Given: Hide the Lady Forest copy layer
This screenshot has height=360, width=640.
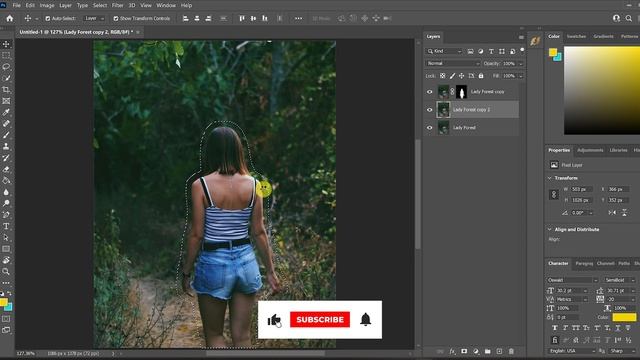Looking at the screenshot, I should click(429, 92).
